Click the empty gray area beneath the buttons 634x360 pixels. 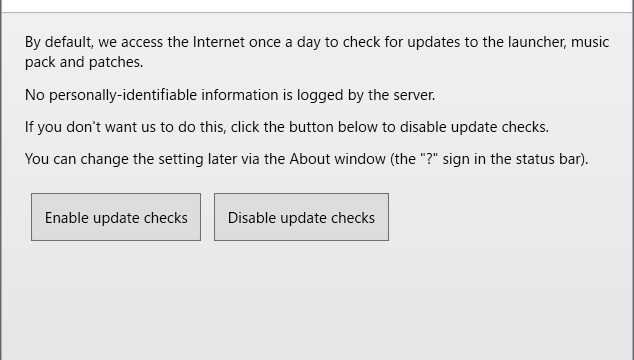[317, 299]
